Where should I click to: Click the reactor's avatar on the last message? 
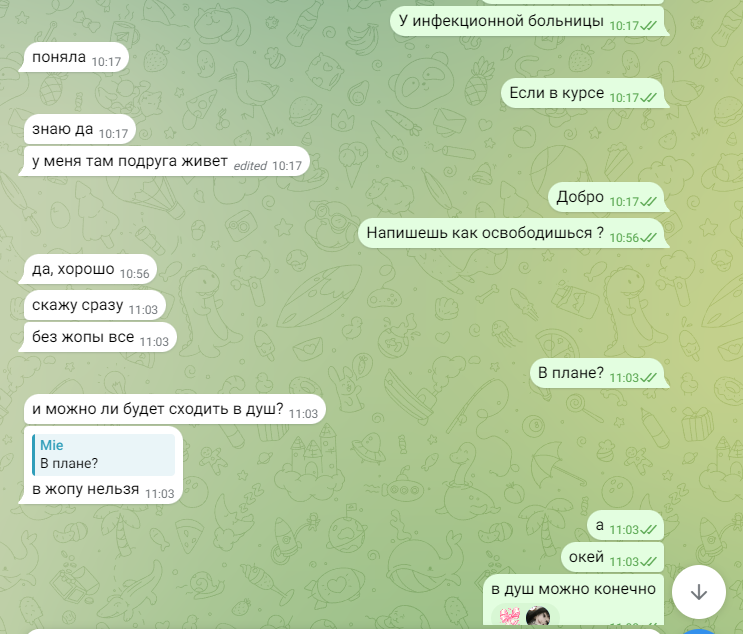click(538, 616)
